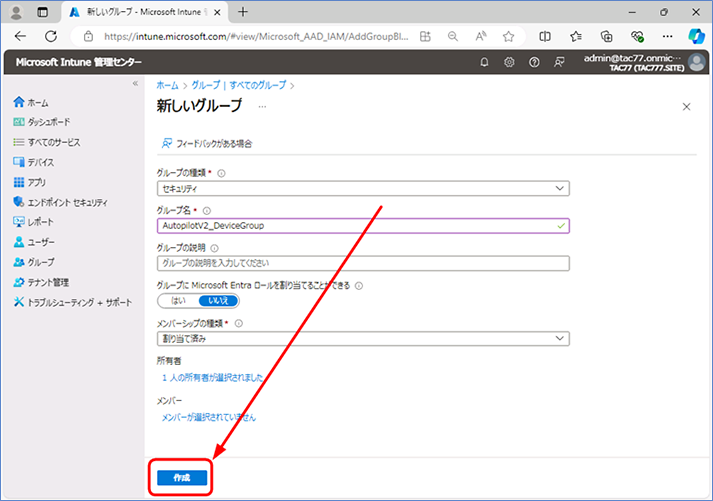Click the apps icon in the address bar
The height and width of the screenshot is (501, 713).
click(x=425, y=36)
